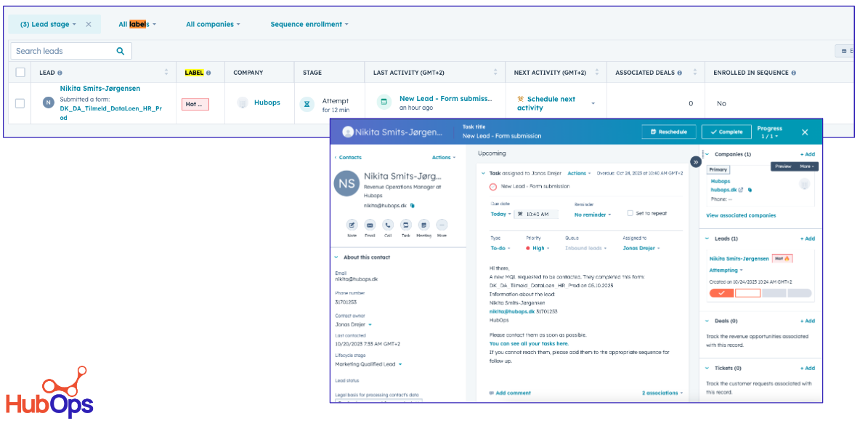Screen dimensions: 868x421
Task: Click Add comment on the task
Action: click(510, 393)
